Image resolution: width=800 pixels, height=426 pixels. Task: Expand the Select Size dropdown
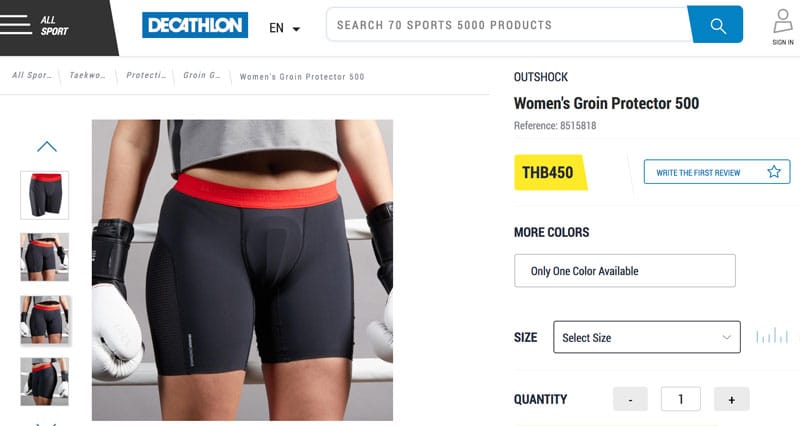tap(646, 337)
